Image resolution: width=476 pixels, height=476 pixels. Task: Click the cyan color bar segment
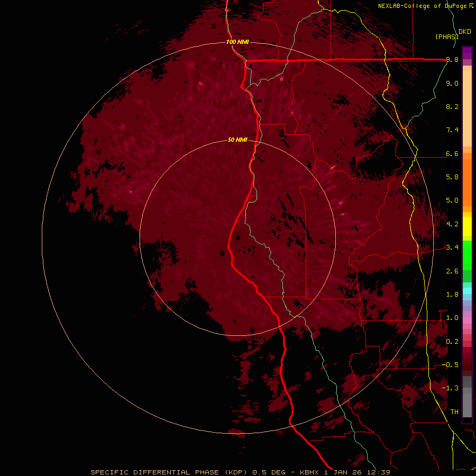pyautogui.click(x=467, y=291)
